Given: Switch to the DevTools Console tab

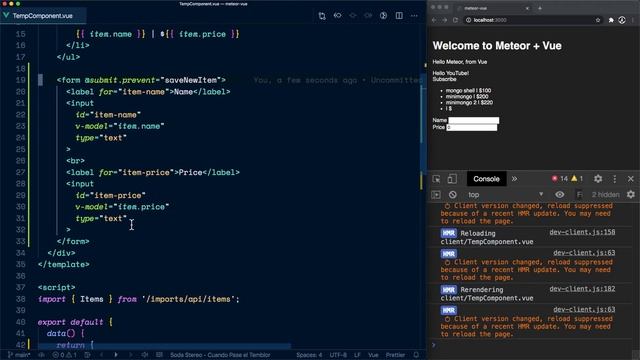Looking at the screenshot, I should [x=486, y=179].
